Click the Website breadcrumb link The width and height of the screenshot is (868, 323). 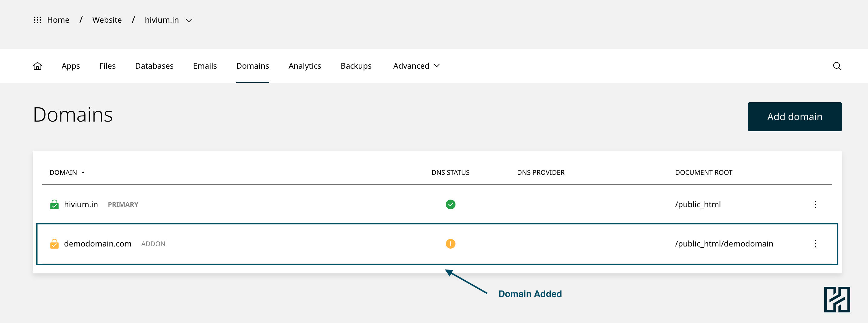(x=107, y=20)
